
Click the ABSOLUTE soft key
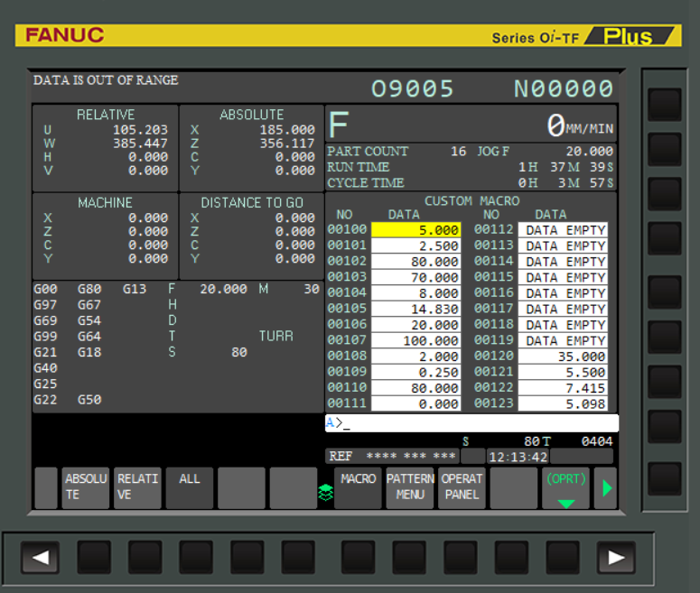click(86, 487)
